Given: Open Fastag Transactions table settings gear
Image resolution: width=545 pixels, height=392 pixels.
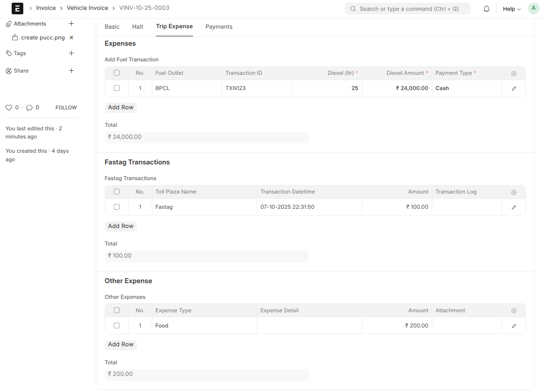Looking at the screenshot, I should click(x=514, y=192).
